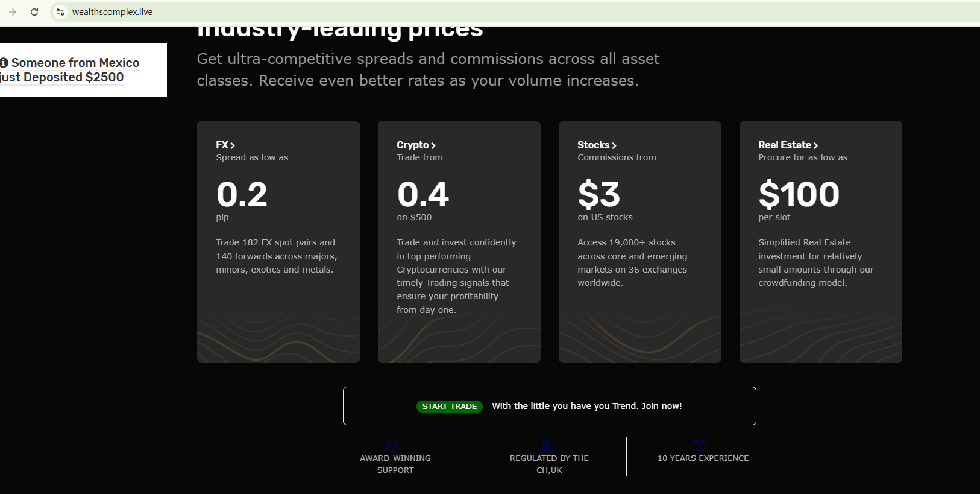Click the history clock icon above 10 Years Experience
980x494 pixels.
tap(700, 445)
